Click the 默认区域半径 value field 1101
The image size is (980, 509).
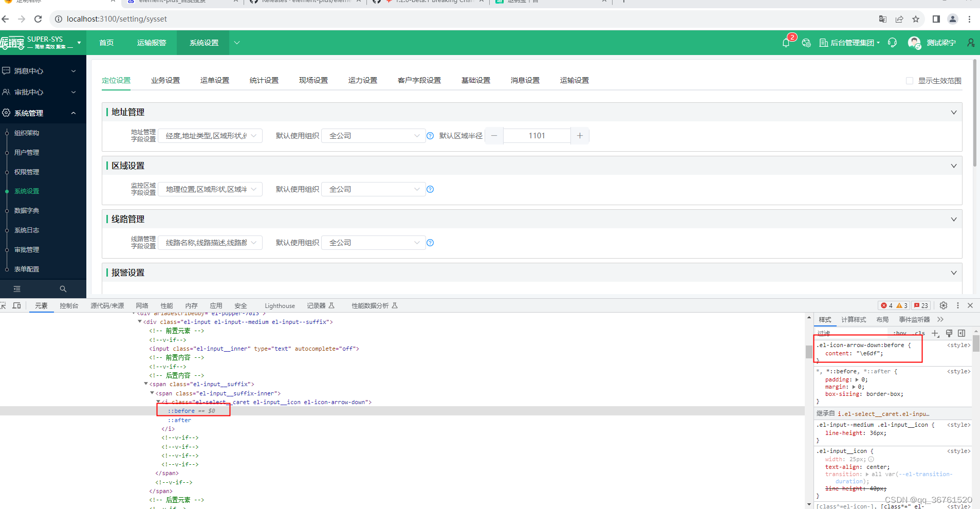tap(537, 136)
